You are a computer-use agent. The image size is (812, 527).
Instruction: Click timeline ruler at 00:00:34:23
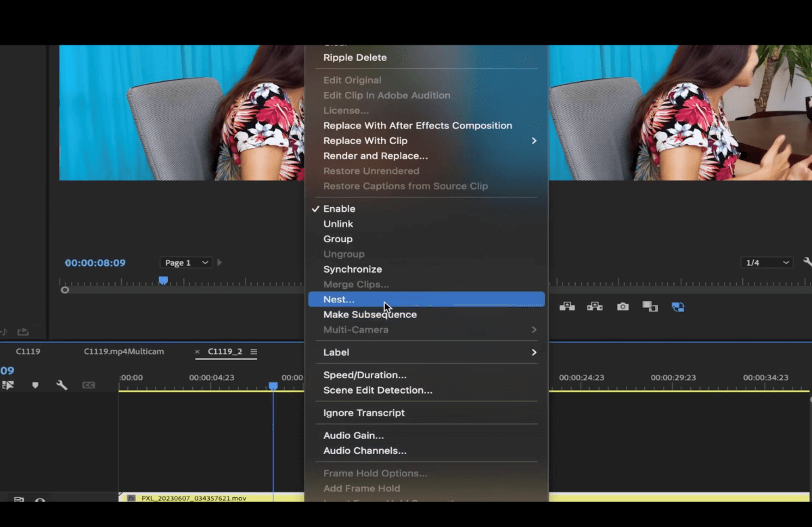point(766,377)
